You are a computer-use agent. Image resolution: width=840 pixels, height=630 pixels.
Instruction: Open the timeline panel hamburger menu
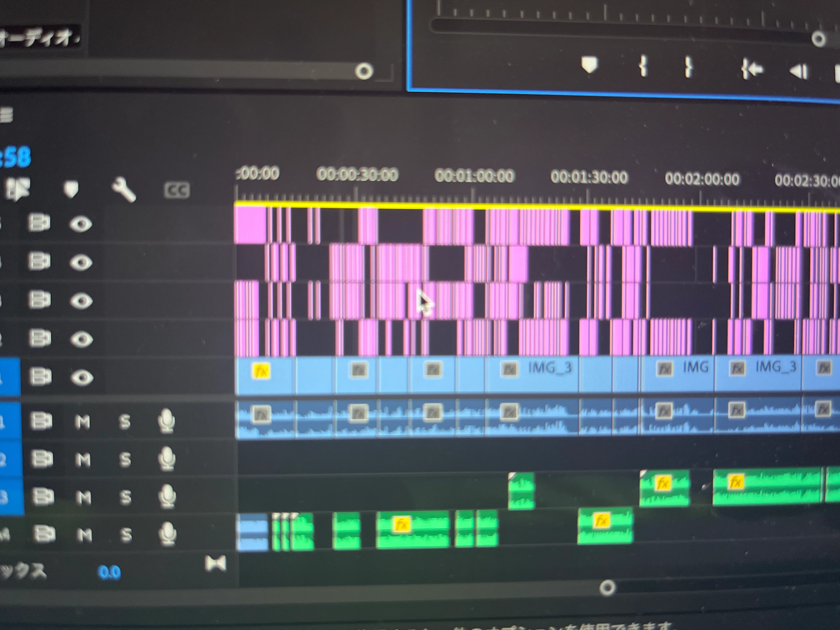(x=6, y=115)
